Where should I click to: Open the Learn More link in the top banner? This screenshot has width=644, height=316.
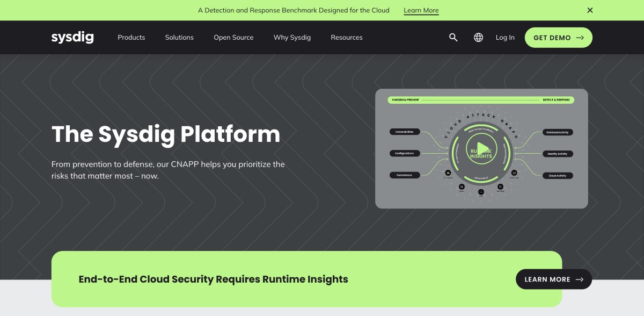421,10
